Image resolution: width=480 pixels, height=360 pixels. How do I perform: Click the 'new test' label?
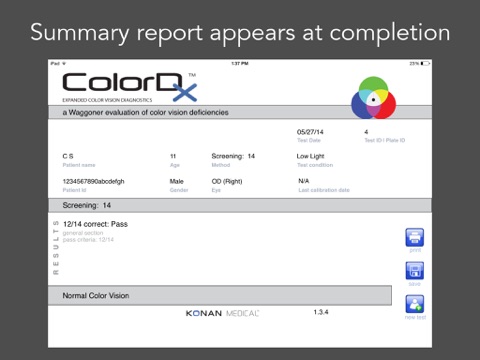415,317
